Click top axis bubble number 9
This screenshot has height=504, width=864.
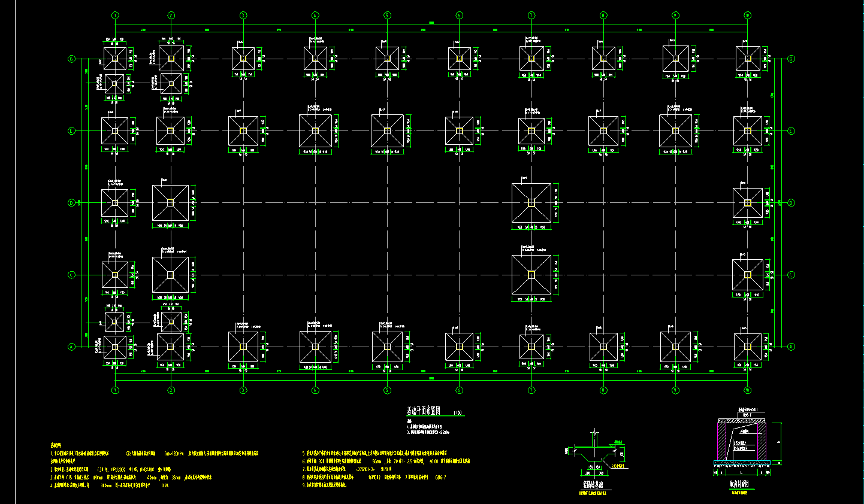(x=675, y=16)
